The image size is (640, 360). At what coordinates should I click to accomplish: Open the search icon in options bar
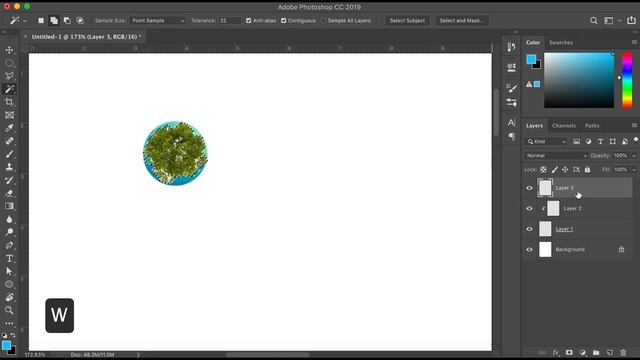coord(593,20)
